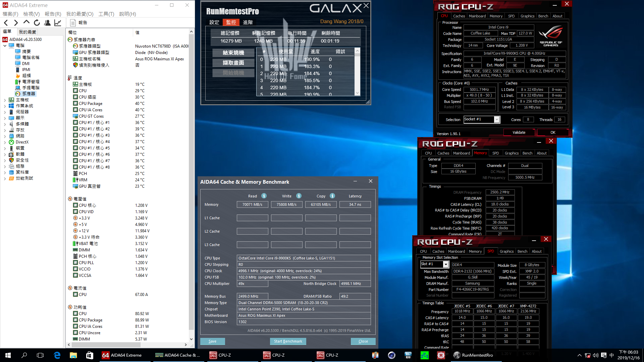Image resolution: width=644 pixels, height=362 pixels.
Task: Go back with AIDA64 toolbar arrow
Action: [x=6, y=23]
